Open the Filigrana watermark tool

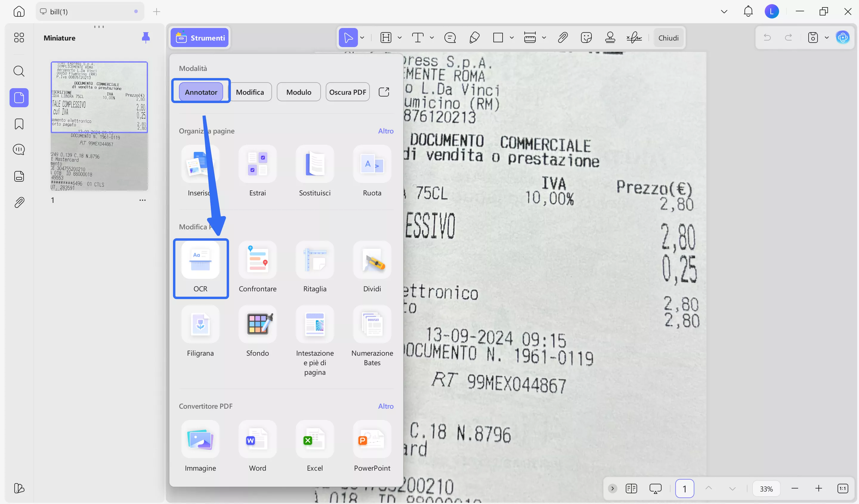[200, 324]
